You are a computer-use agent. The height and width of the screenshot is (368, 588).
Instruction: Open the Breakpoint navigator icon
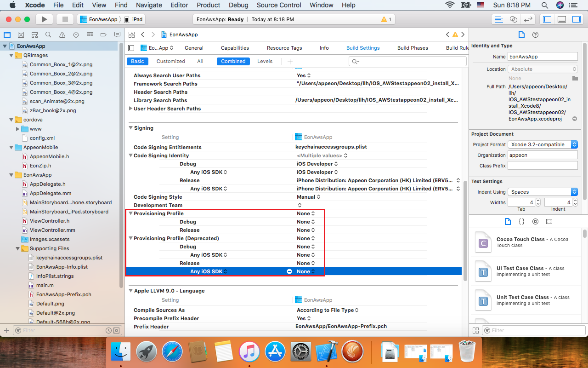coord(103,35)
